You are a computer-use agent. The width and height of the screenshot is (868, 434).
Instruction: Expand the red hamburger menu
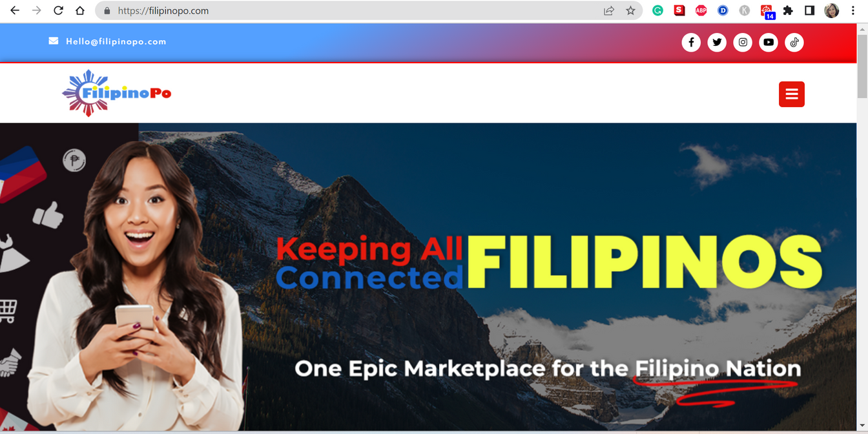click(792, 94)
